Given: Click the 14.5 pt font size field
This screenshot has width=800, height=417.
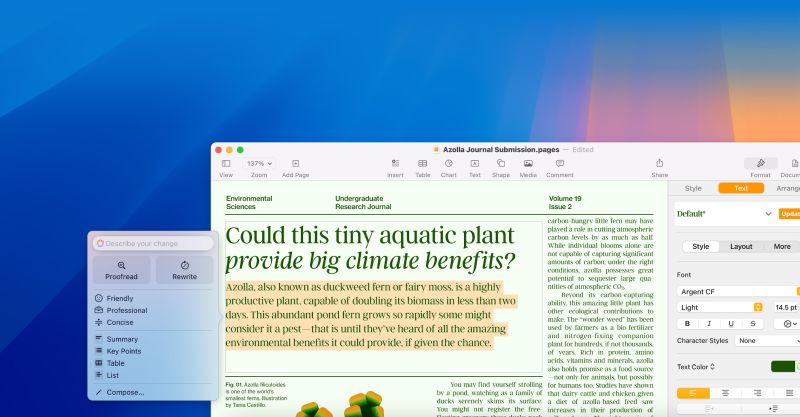Looking at the screenshot, I should point(786,307).
